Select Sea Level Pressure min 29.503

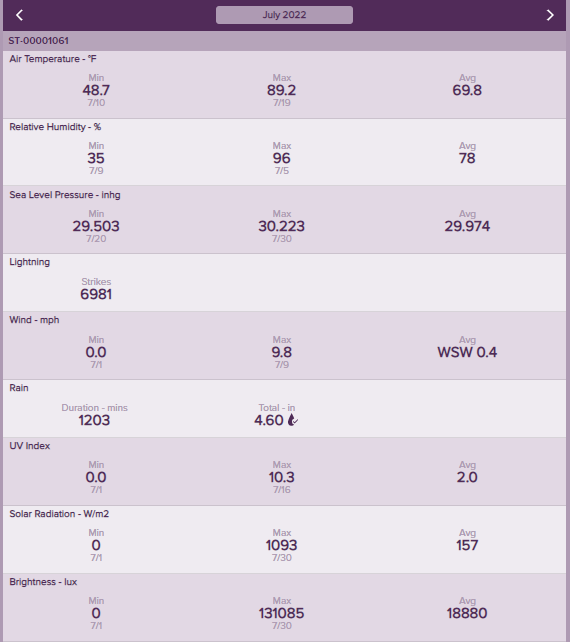click(96, 226)
